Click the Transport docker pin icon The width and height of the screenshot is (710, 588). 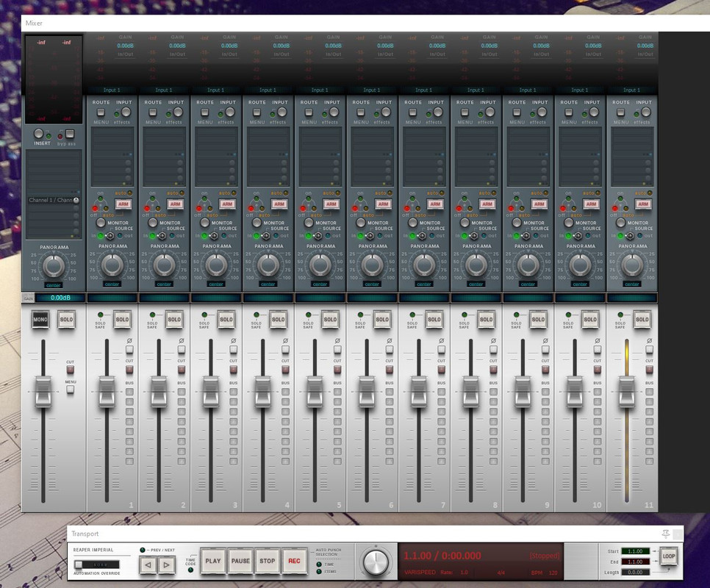(666, 534)
